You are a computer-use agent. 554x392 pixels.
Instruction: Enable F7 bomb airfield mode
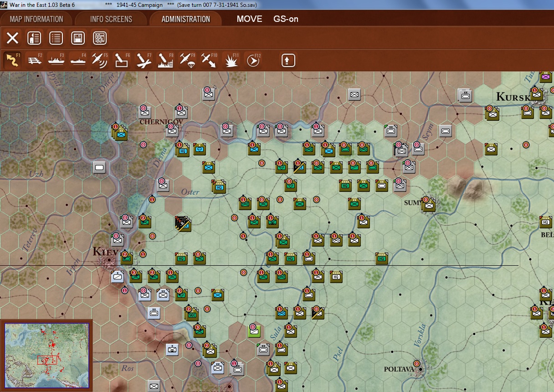[x=144, y=60]
